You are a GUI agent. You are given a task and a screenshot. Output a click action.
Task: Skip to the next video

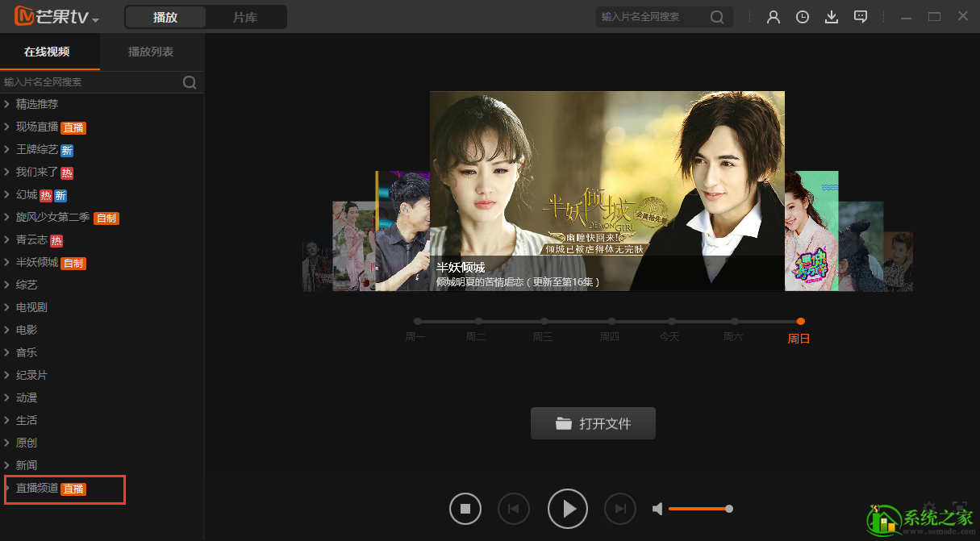pyautogui.click(x=620, y=509)
